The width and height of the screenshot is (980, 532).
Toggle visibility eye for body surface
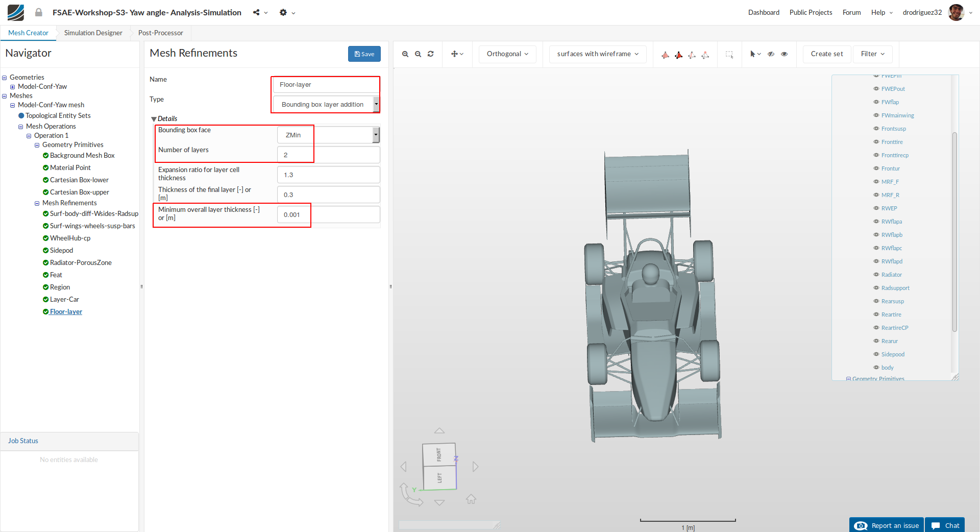click(876, 368)
